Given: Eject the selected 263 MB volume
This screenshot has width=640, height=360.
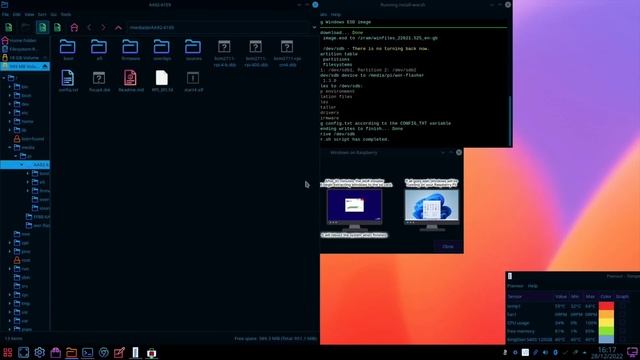Looking at the screenshot, I should click(x=45, y=66).
